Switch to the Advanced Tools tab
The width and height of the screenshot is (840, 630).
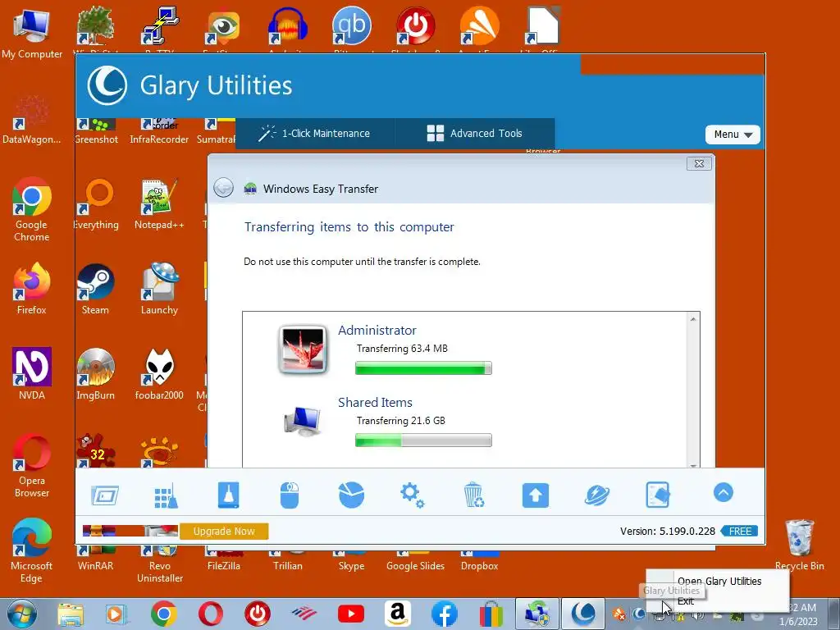[x=475, y=134]
